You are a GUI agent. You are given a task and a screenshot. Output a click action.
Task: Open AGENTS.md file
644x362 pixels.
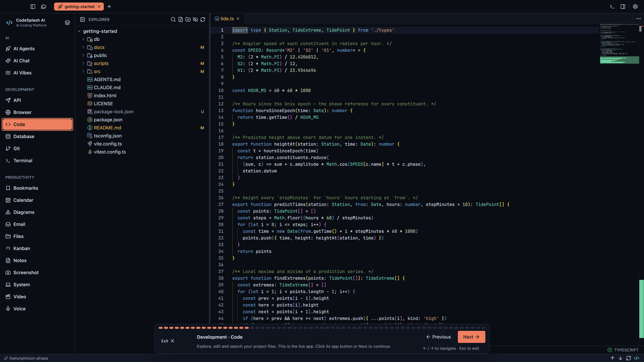pyautogui.click(x=142, y=79)
